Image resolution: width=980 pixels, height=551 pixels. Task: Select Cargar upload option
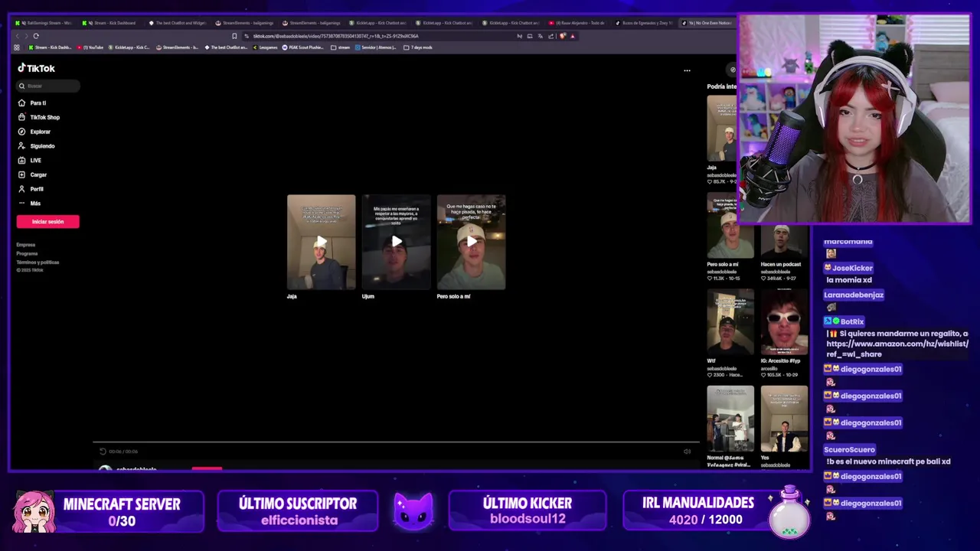pos(33,174)
